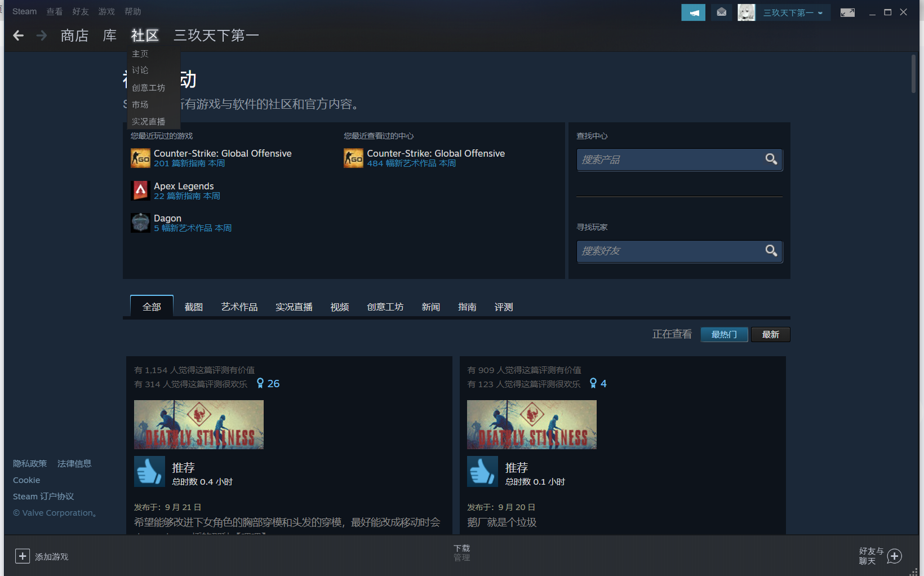Switch to the 新闻 tab
Viewport: 924px width, 576px height.
point(431,307)
